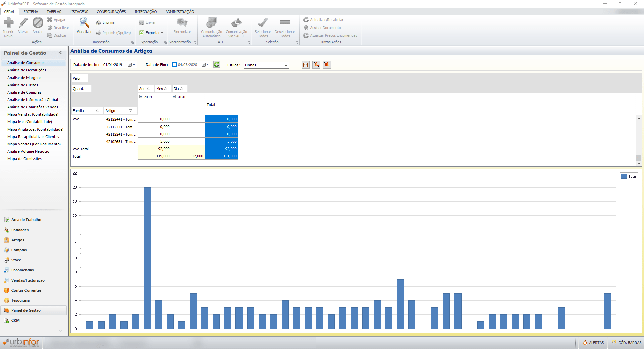Click the Visualizar print preview icon
The width and height of the screenshot is (644, 349).
(x=84, y=23)
